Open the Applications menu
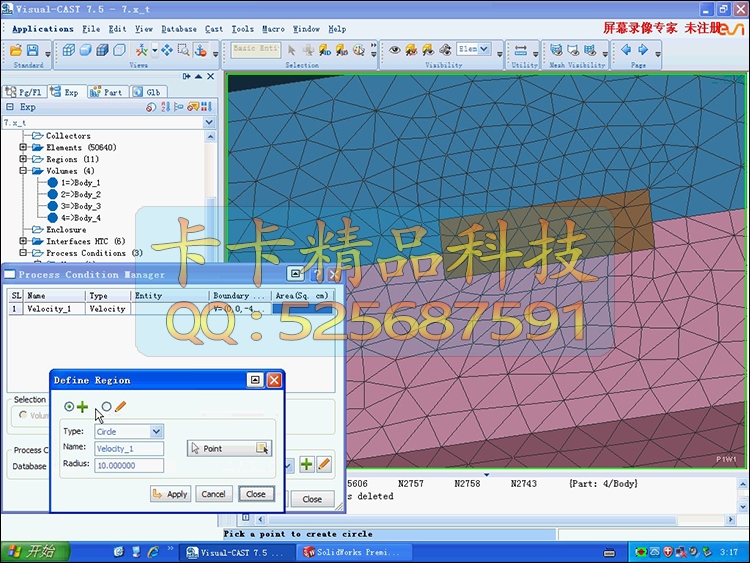The image size is (750, 563). pos(43,29)
